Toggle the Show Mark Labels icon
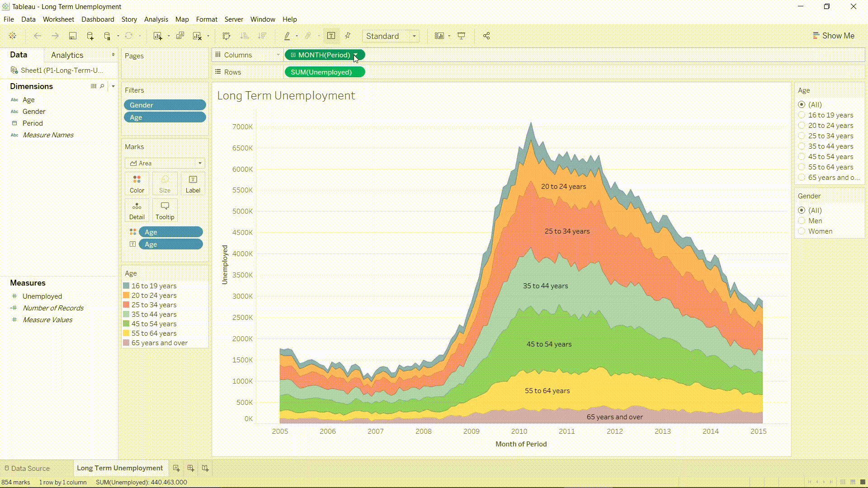Screen dimensions: 868x488 [x=331, y=36]
